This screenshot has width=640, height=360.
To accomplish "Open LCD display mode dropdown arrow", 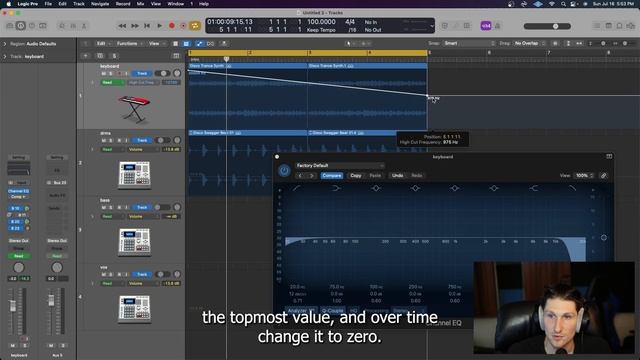I will point(431,26).
